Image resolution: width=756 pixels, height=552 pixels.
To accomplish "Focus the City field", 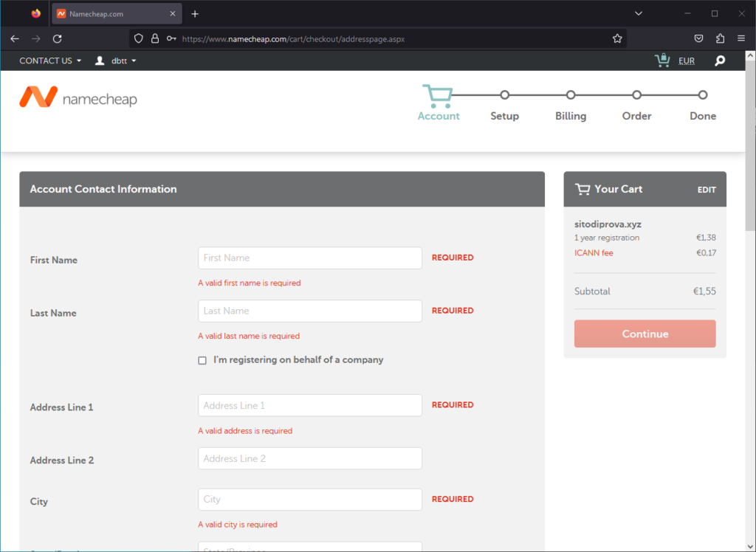I will point(310,500).
